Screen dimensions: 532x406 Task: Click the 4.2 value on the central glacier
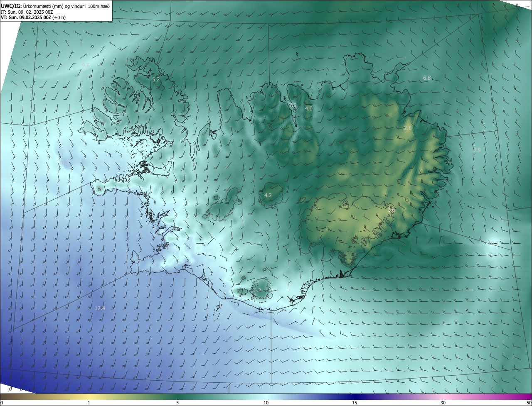[268, 195]
